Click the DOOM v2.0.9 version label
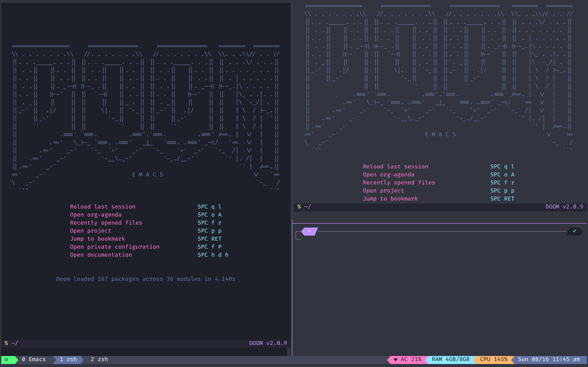588x367 pixels. tap(268, 343)
